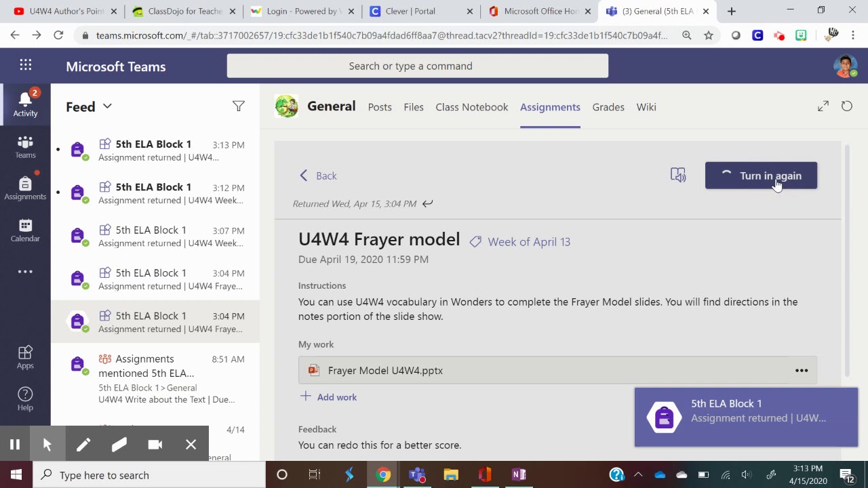Viewport: 868px width, 488px height.
Task: Show more apps ellipsis in left rail
Action: [x=25, y=272]
